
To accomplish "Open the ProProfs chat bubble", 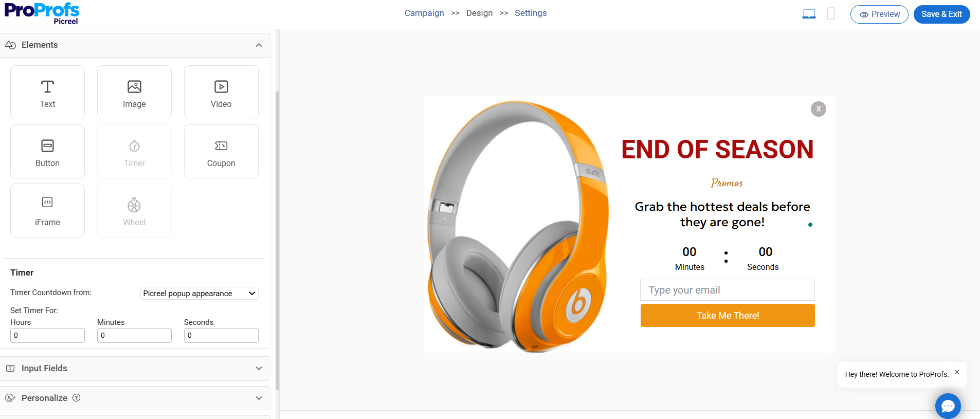I will coord(948,406).
